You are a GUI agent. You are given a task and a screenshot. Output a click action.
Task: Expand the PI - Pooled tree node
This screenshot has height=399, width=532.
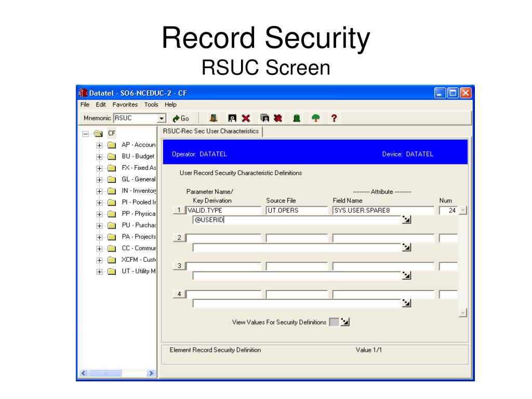pyautogui.click(x=99, y=203)
